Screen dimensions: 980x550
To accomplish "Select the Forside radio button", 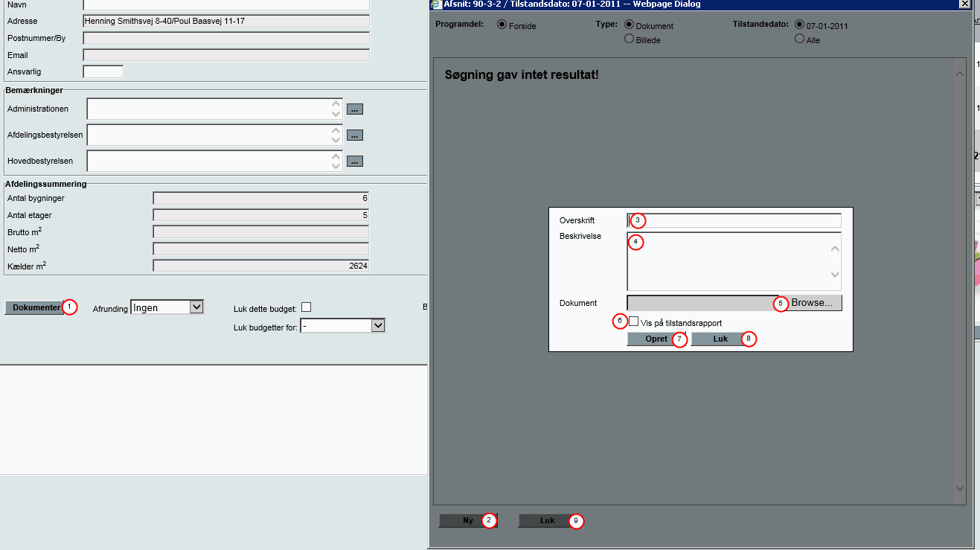I will pos(502,25).
